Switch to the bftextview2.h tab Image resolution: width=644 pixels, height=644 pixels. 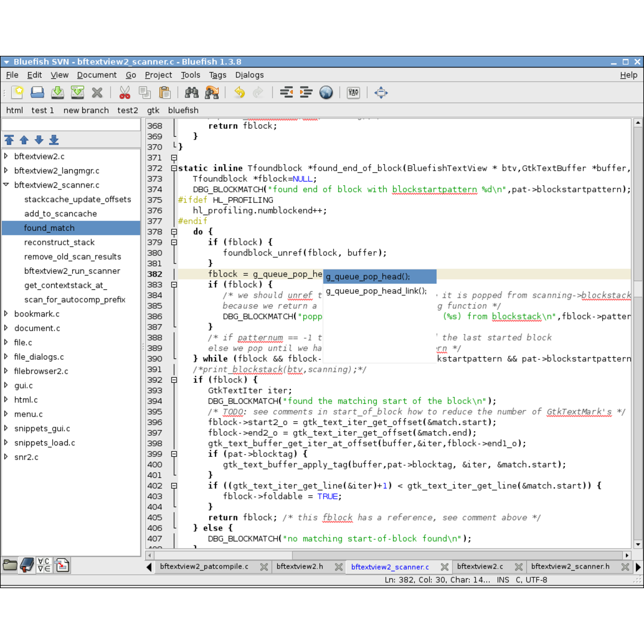(300, 567)
